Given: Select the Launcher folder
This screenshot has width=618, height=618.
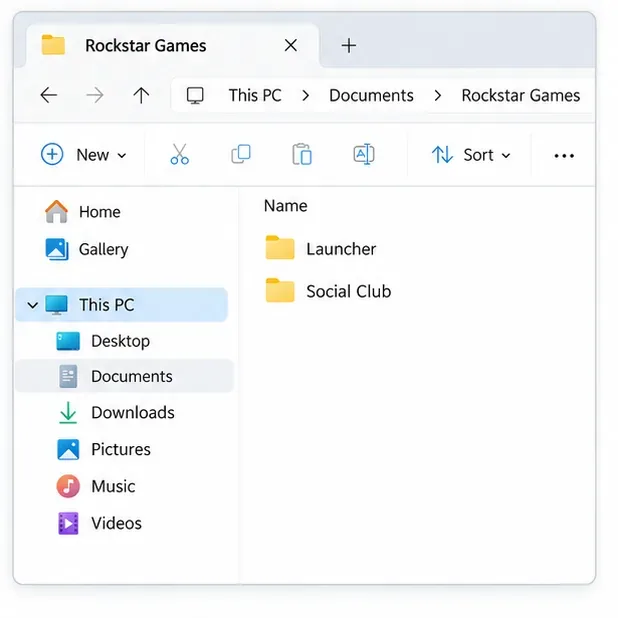Looking at the screenshot, I should point(321,249).
